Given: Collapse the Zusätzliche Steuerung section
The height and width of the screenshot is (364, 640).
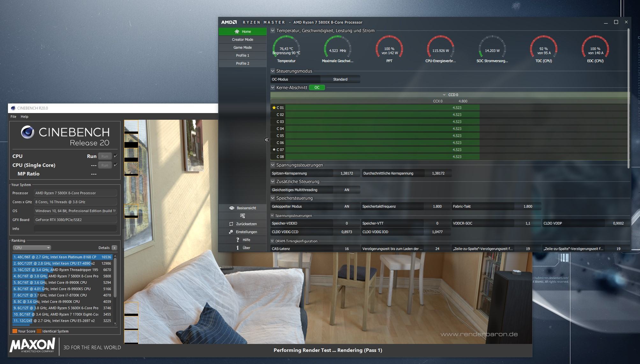Looking at the screenshot, I should click(273, 182).
